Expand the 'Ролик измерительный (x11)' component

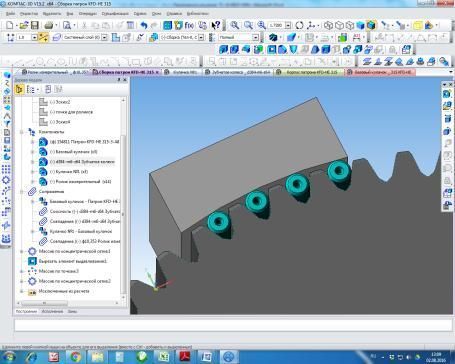pos(32,182)
